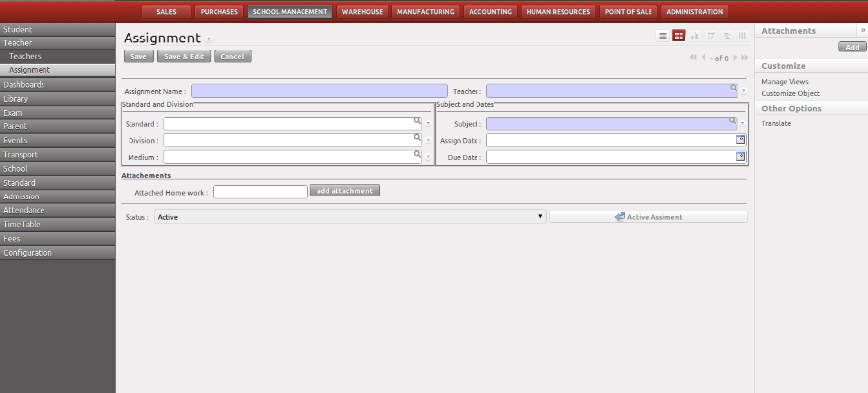
Task: Click the Active Assiment button
Action: 649,217
